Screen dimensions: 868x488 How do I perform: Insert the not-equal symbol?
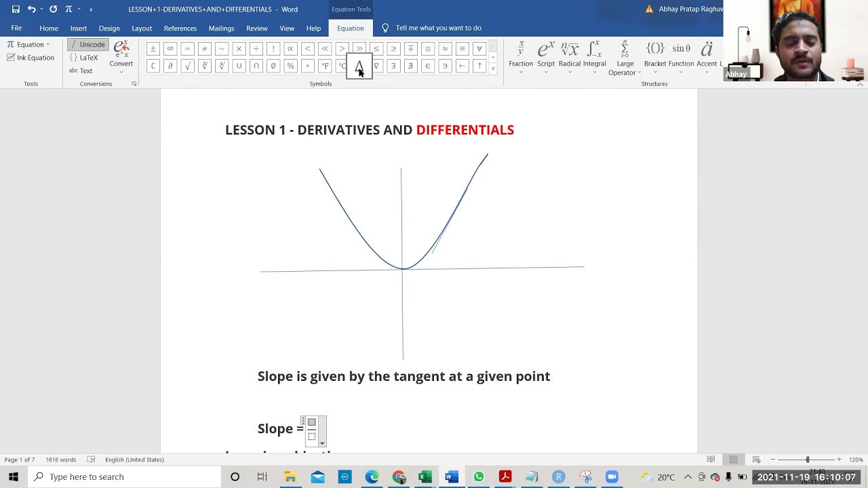click(x=205, y=49)
